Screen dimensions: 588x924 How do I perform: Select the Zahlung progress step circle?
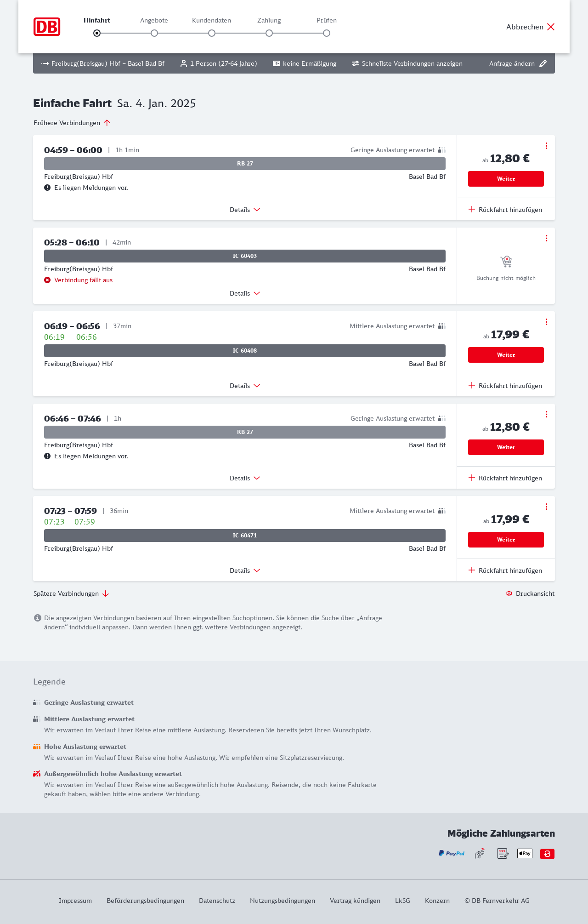269,33
